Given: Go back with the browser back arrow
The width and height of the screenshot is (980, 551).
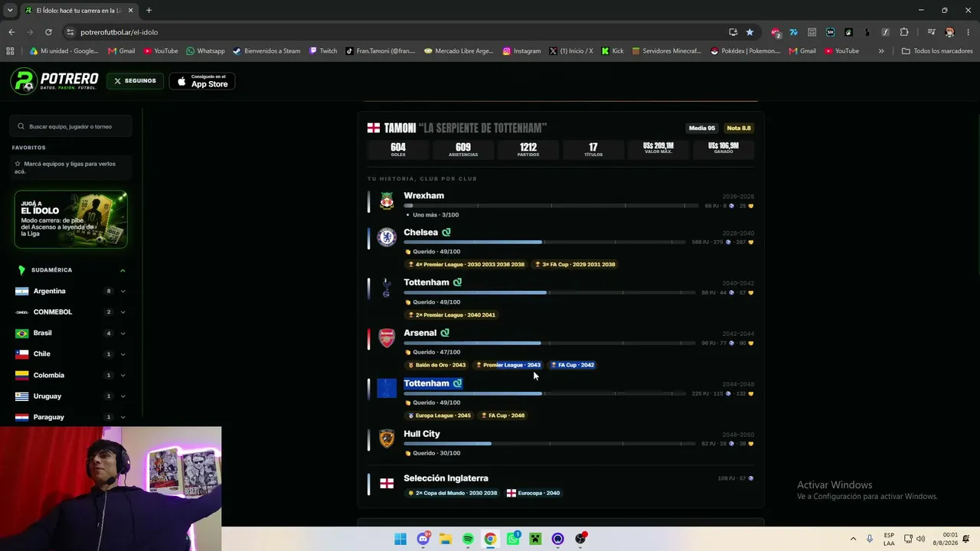Looking at the screenshot, I should click(x=11, y=32).
